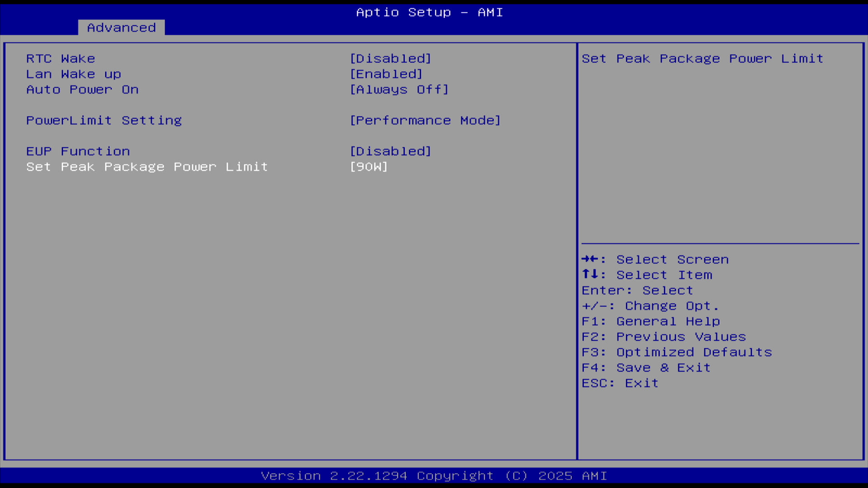Select the Advanced tab
868x488 pixels.
pos(121,28)
